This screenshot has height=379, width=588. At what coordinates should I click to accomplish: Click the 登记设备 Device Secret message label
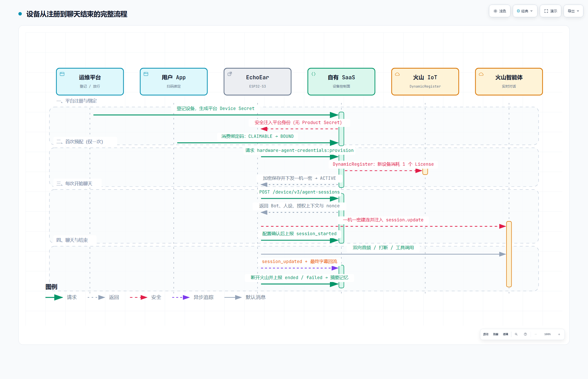point(215,109)
